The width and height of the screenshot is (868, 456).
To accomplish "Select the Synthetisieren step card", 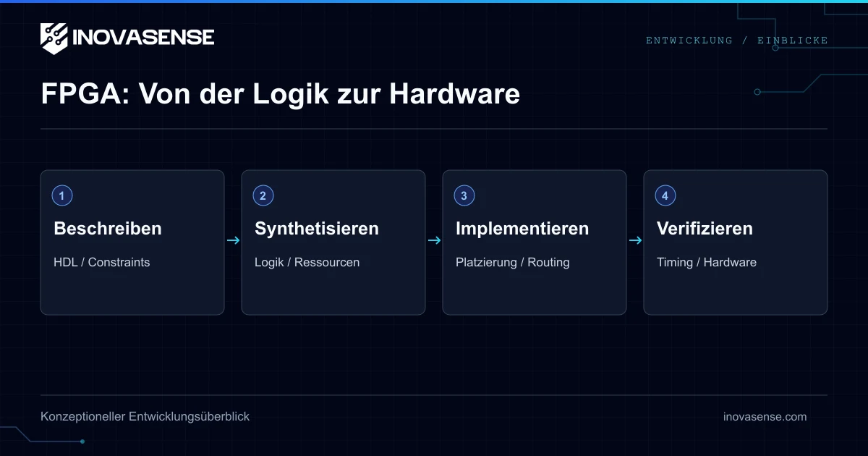I will 333,242.
